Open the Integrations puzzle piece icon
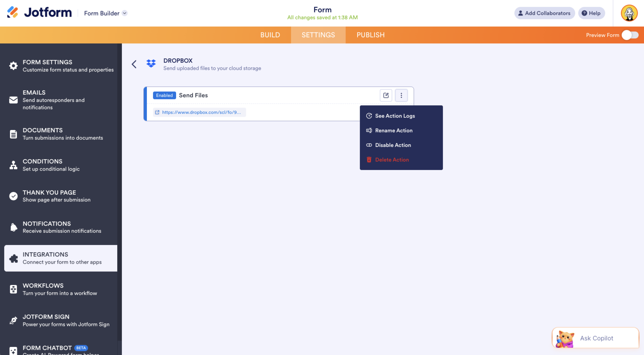The height and width of the screenshot is (355, 644). [13, 258]
